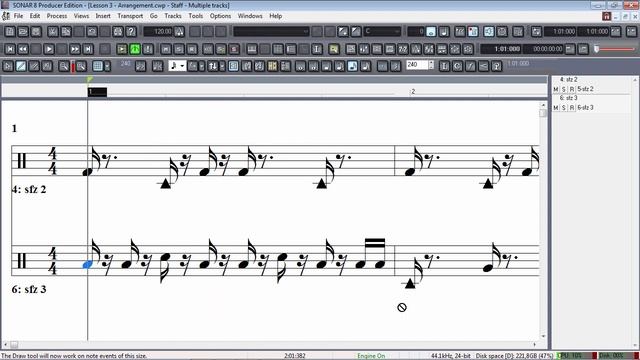Open the Transport menu
Image resolution: width=640 pixels, height=360 pixels.
[130, 16]
